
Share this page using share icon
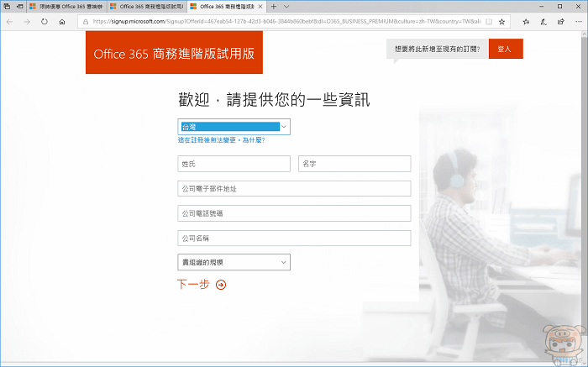click(560, 22)
